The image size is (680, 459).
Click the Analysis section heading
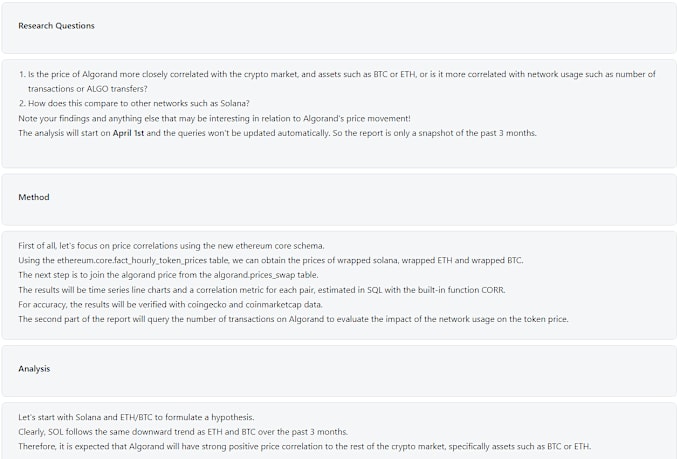[34, 369]
